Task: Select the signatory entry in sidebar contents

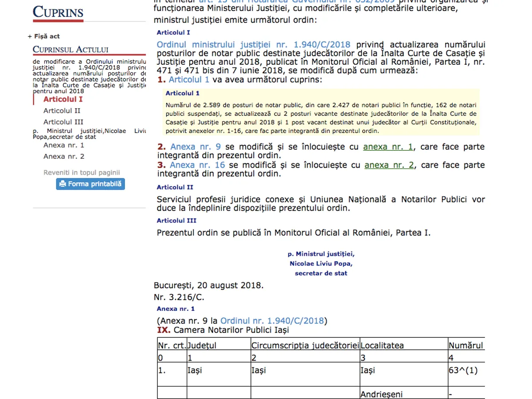Action: tap(89, 134)
